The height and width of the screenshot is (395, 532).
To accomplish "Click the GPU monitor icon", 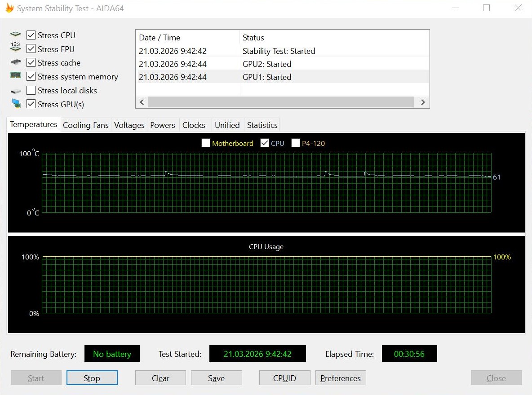I will pos(16,103).
